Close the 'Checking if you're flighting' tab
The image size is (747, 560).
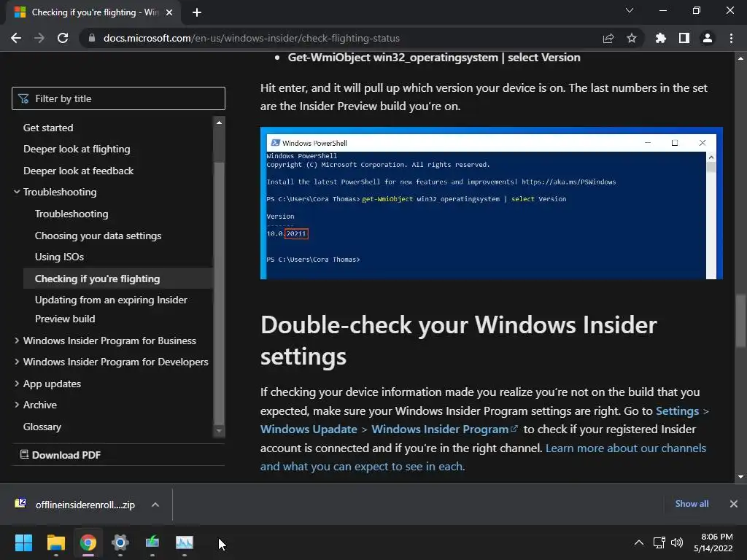[169, 12]
